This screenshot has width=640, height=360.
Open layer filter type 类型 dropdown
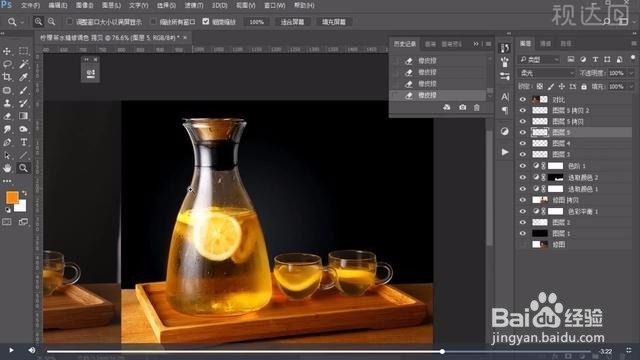(x=539, y=60)
